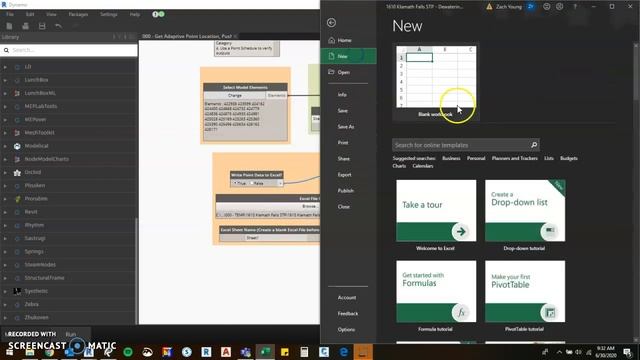Click Browse on Excel File Path node

point(310,207)
